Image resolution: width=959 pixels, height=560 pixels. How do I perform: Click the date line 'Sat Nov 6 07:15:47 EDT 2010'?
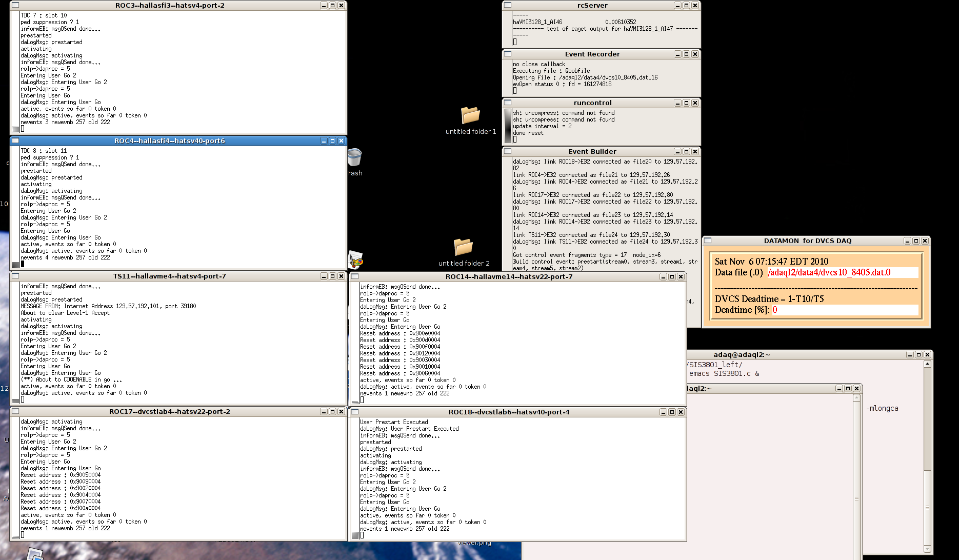(771, 262)
